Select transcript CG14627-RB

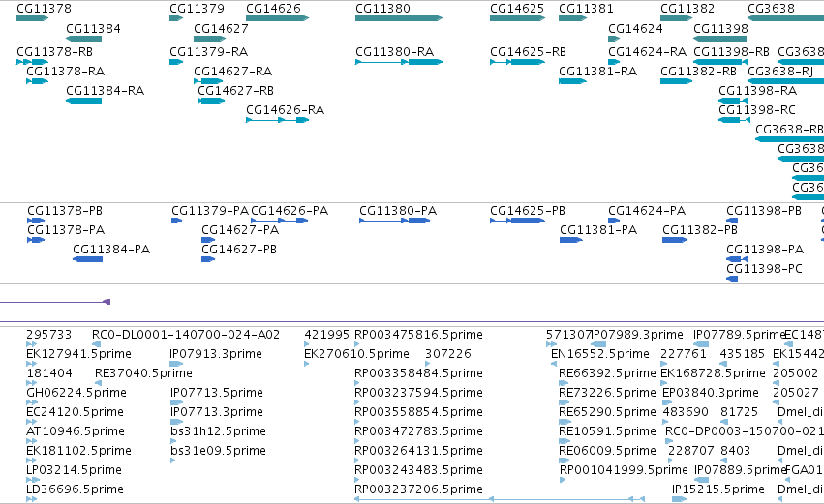(x=235, y=91)
